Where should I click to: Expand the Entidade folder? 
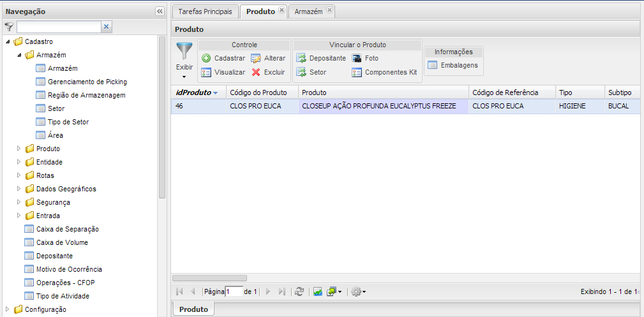[19, 162]
